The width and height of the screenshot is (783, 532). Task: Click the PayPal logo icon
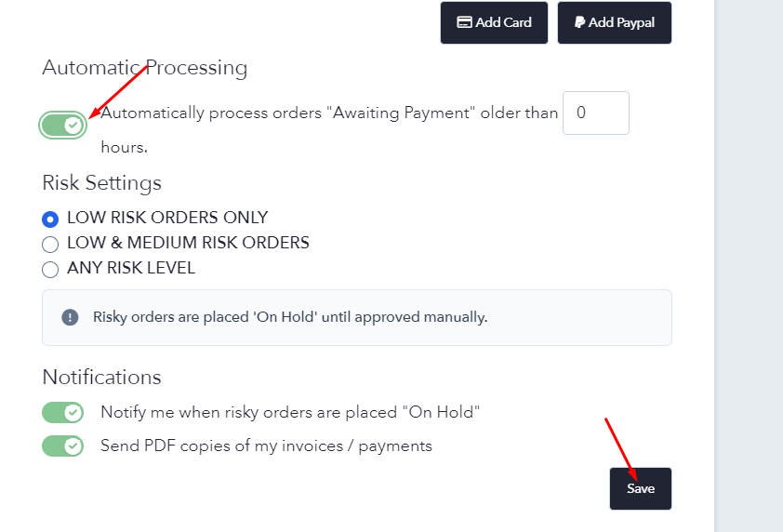[x=579, y=22]
